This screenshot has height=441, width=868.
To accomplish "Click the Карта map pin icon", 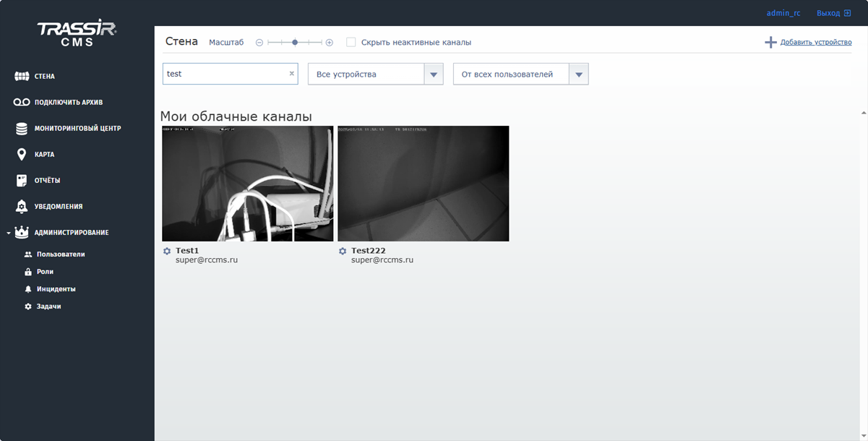I will pos(22,155).
